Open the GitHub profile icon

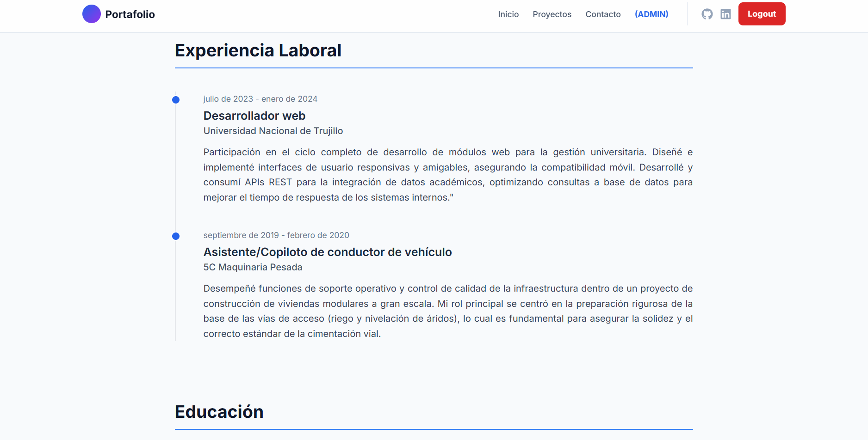[x=707, y=14]
